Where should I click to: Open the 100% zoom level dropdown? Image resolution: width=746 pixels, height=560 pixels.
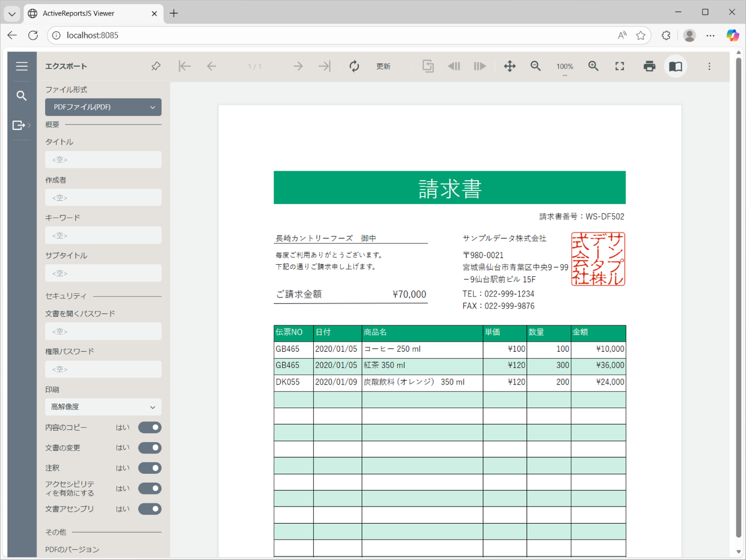(564, 67)
